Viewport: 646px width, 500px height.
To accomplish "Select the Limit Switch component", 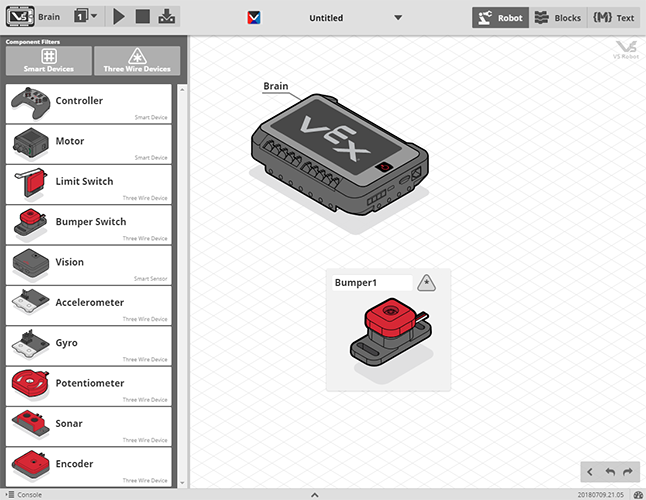I will pos(89,184).
